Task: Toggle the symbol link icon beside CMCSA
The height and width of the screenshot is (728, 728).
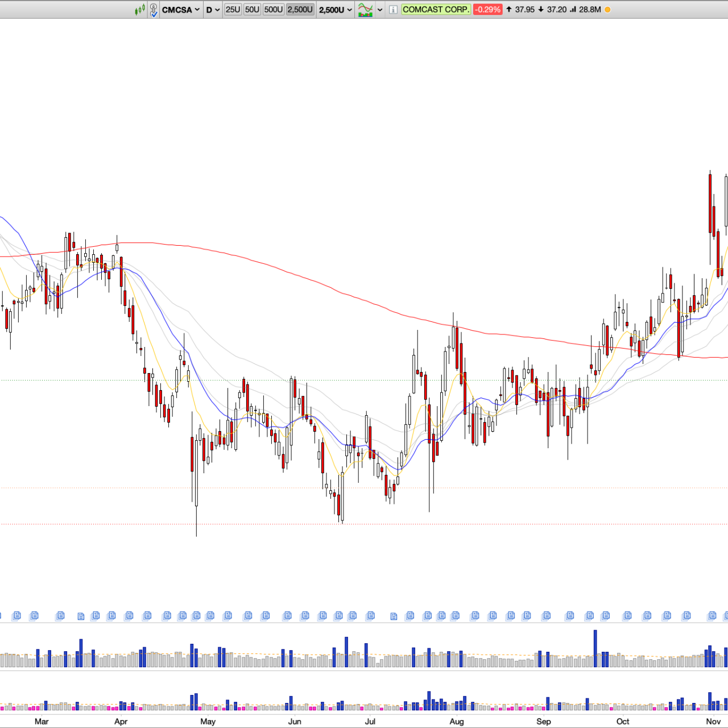Action: click(x=154, y=10)
